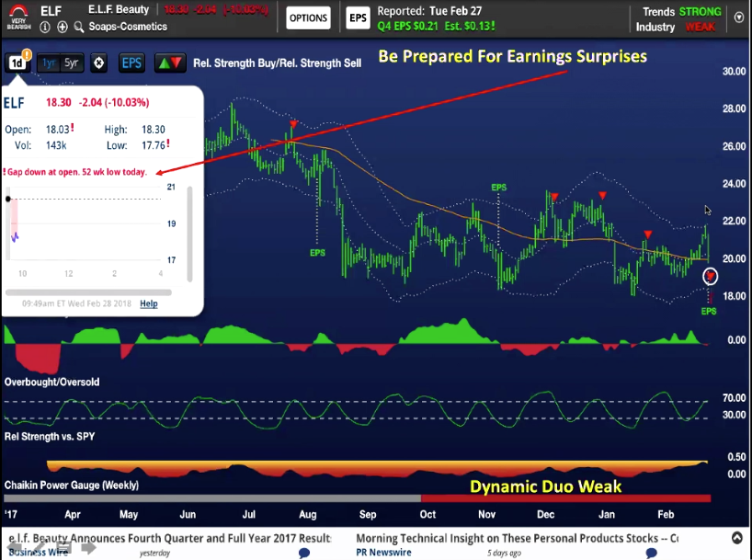Switch chart to the 1yr timeframe
Screen dimensions: 752x560
[49, 63]
